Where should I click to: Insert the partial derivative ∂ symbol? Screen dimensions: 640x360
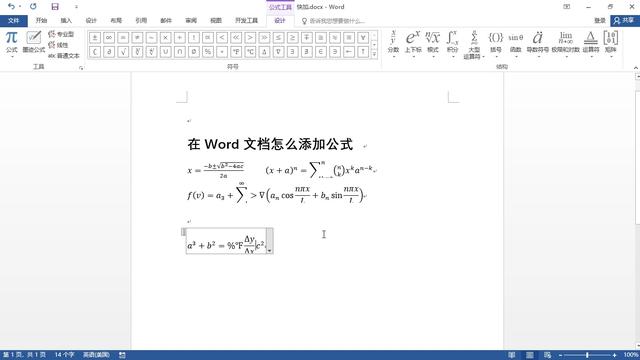[x=109, y=52]
